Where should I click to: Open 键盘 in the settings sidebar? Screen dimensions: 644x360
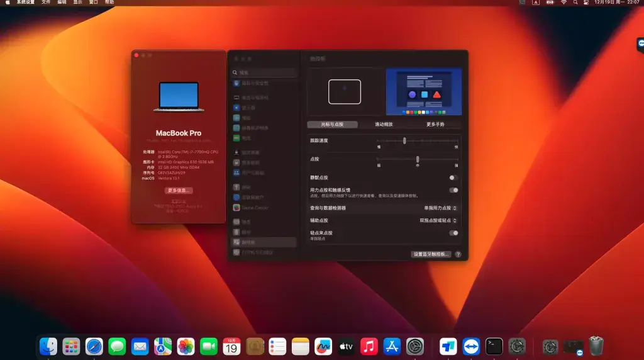pos(264,222)
